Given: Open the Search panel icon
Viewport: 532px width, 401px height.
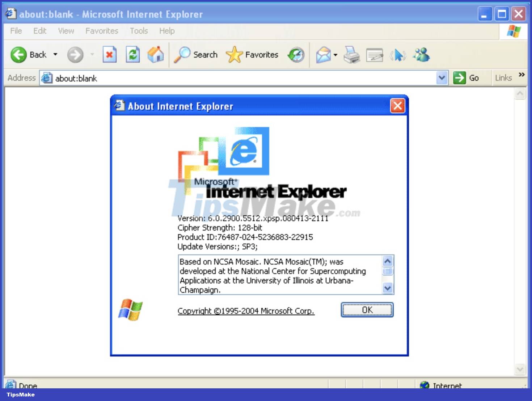Looking at the screenshot, I should tap(183, 55).
